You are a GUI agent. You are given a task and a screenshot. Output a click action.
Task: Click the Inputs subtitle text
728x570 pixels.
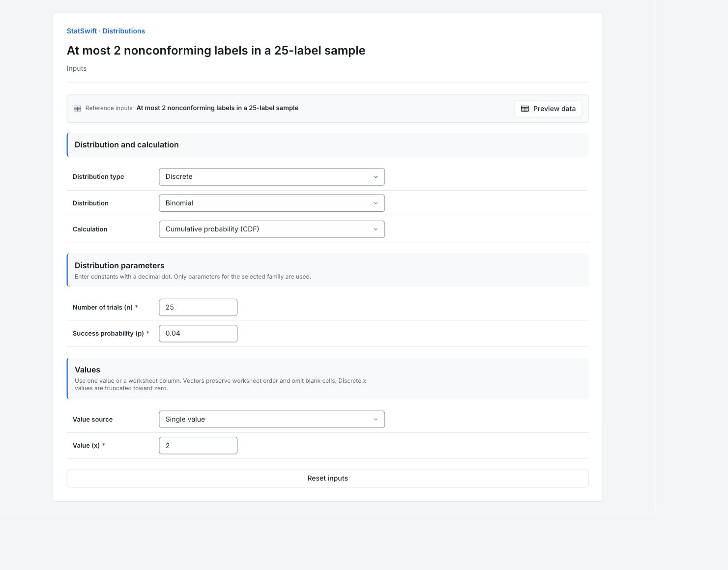tap(77, 68)
